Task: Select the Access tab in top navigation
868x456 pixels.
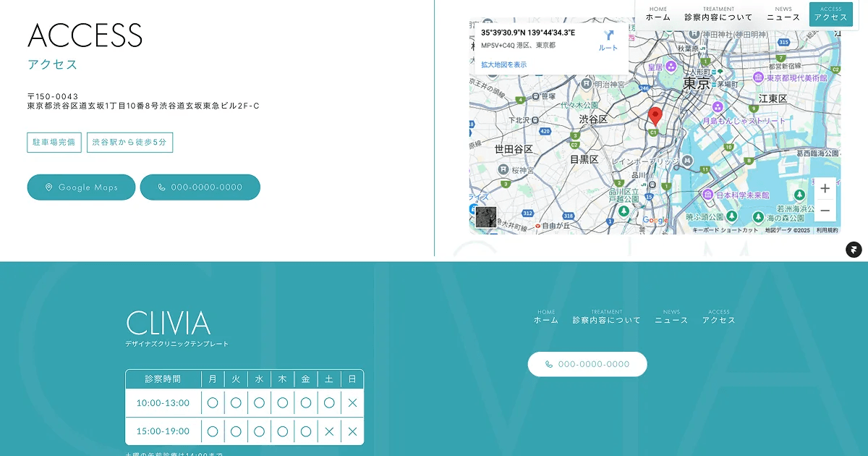Action: coord(830,14)
